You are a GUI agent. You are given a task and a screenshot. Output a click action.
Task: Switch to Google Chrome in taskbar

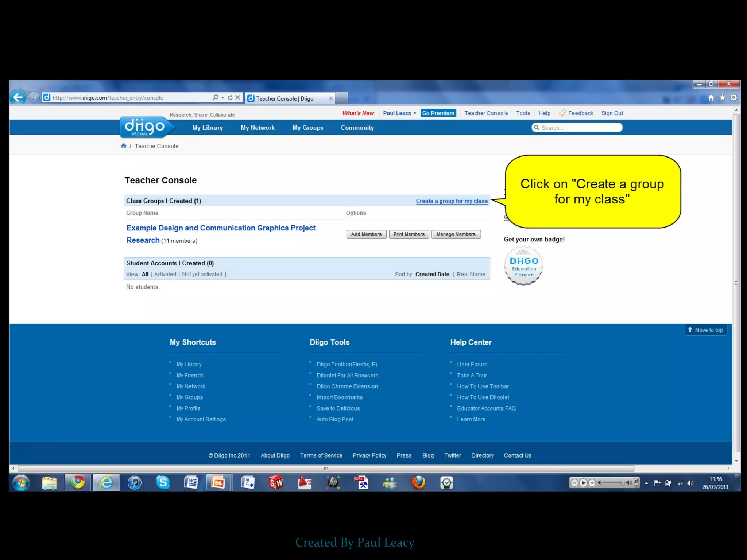point(78,483)
